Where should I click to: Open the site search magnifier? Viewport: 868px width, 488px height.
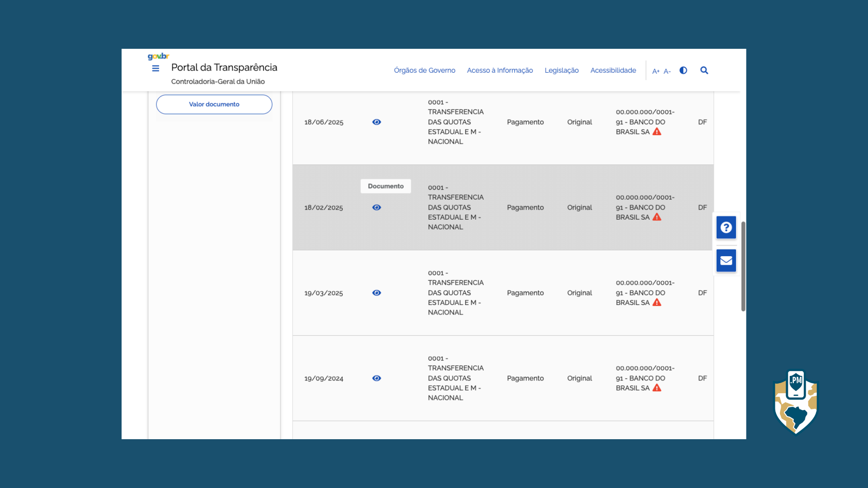[x=704, y=70]
